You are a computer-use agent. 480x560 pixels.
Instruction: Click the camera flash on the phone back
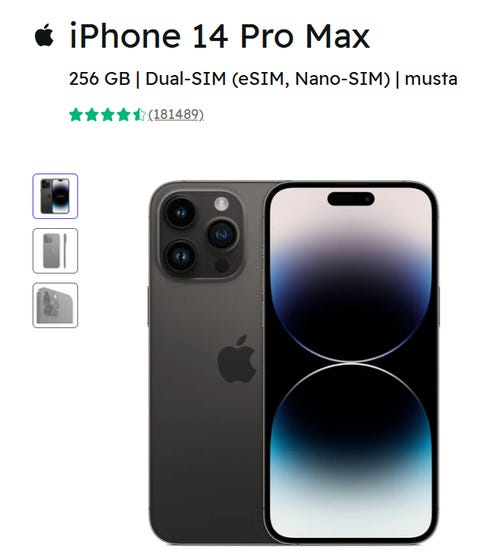click(x=221, y=204)
